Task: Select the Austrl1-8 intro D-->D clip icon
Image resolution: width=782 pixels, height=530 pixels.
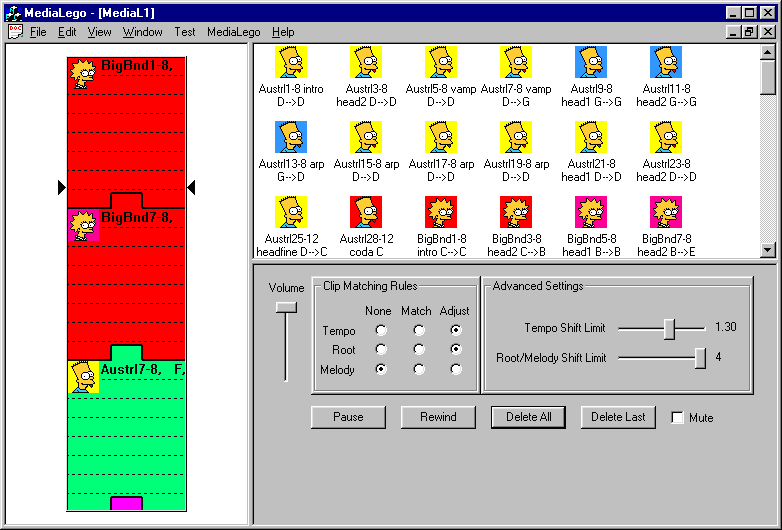Action: [x=291, y=62]
